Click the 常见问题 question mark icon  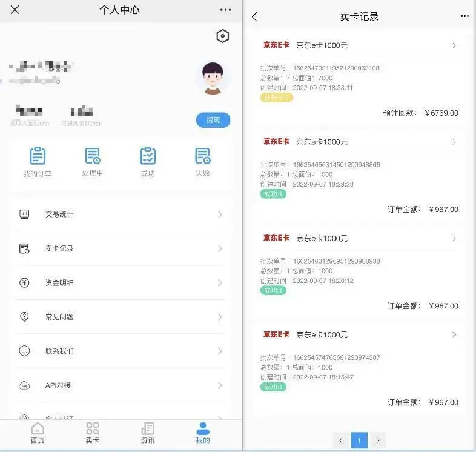[x=24, y=317]
